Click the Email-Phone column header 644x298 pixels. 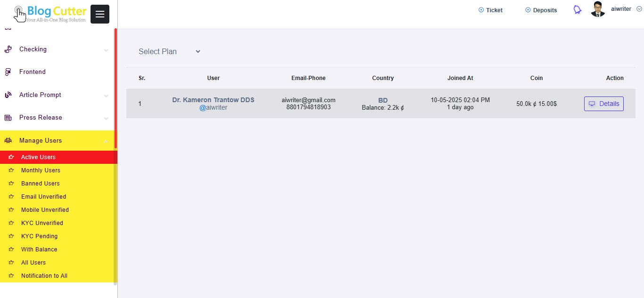tap(308, 78)
